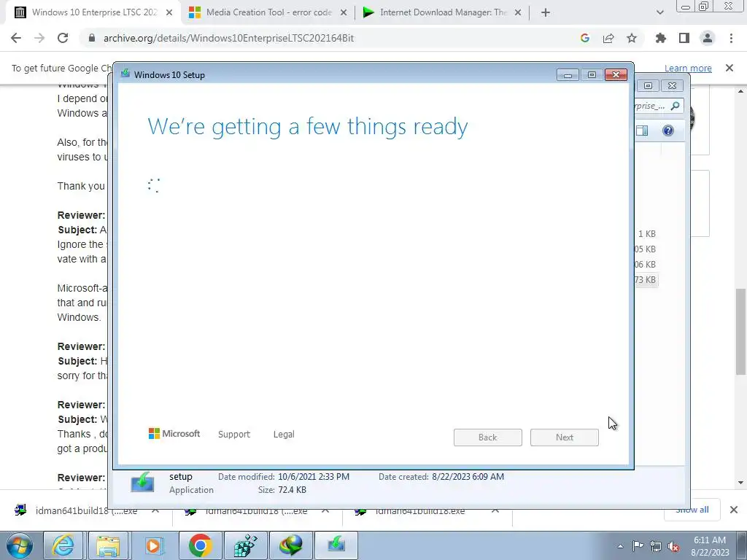Follow the Learn more link in infobar
Viewport: 747px width, 560px height.
[688, 68]
